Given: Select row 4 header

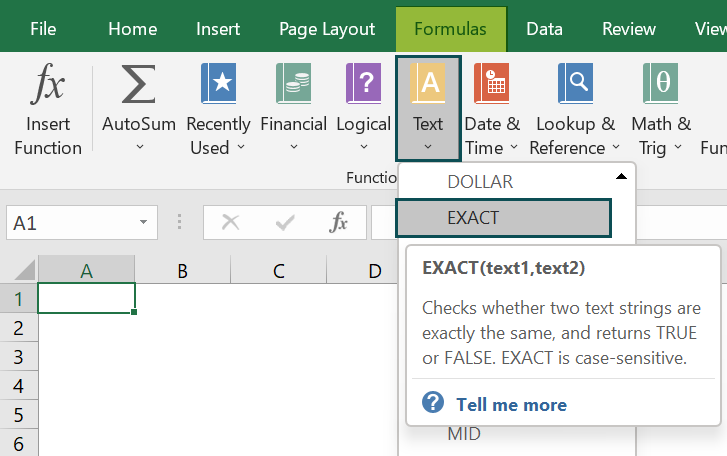Looking at the screenshot, I should click(19, 386).
